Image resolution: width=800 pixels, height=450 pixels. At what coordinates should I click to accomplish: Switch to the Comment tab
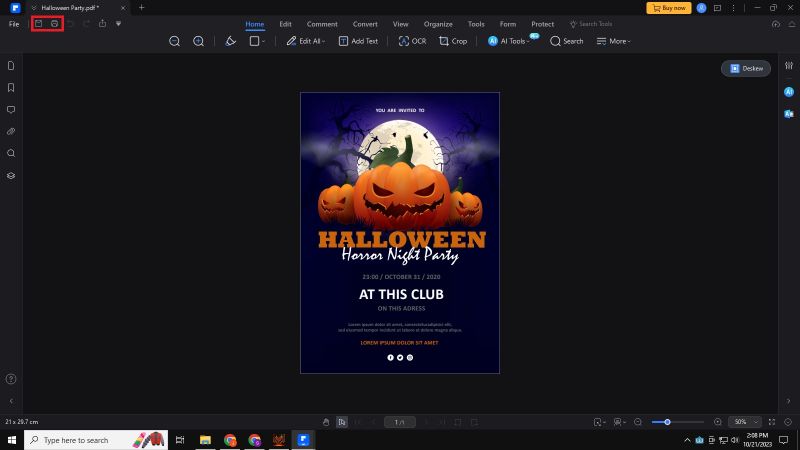click(322, 24)
